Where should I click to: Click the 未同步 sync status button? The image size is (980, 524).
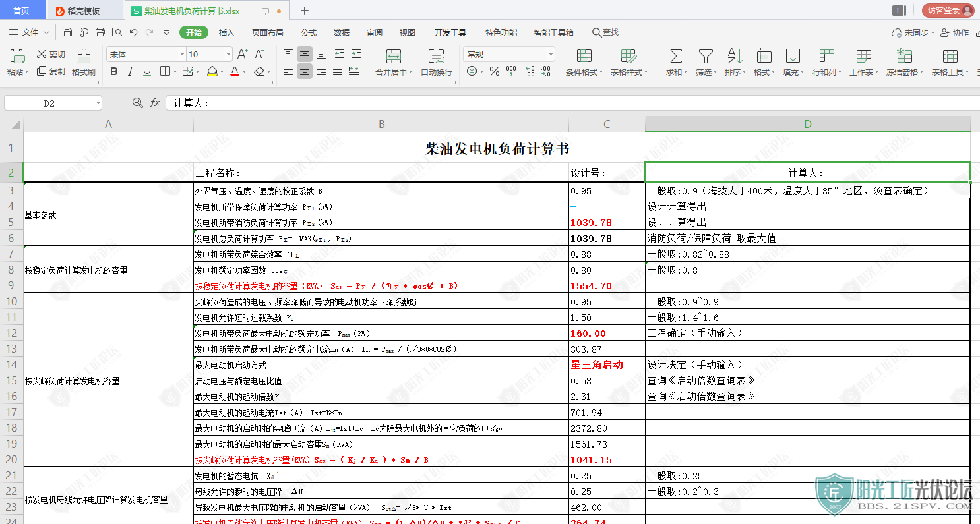pyautogui.click(x=913, y=32)
